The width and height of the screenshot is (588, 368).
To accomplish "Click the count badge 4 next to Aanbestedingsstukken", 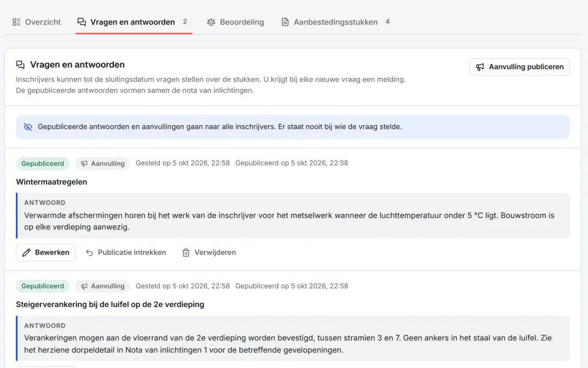I will point(387,22).
